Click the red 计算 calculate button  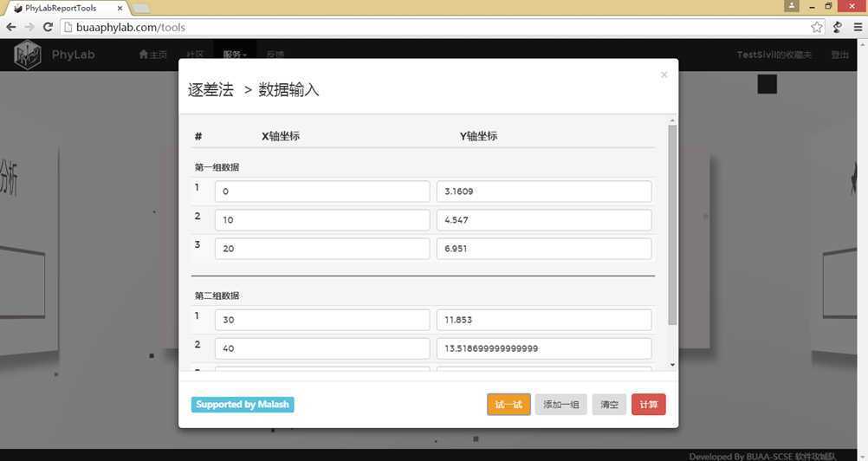pyautogui.click(x=648, y=405)
